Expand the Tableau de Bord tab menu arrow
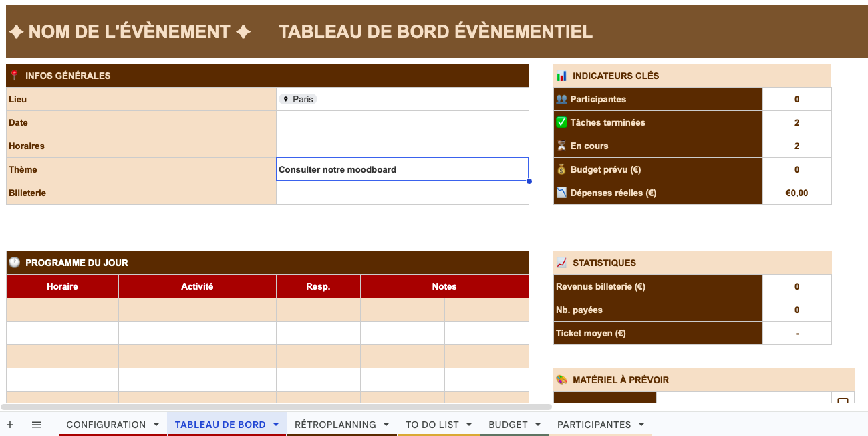Viewport: 868px width, 436px height. pyautogui.click(x=276, y=425)
